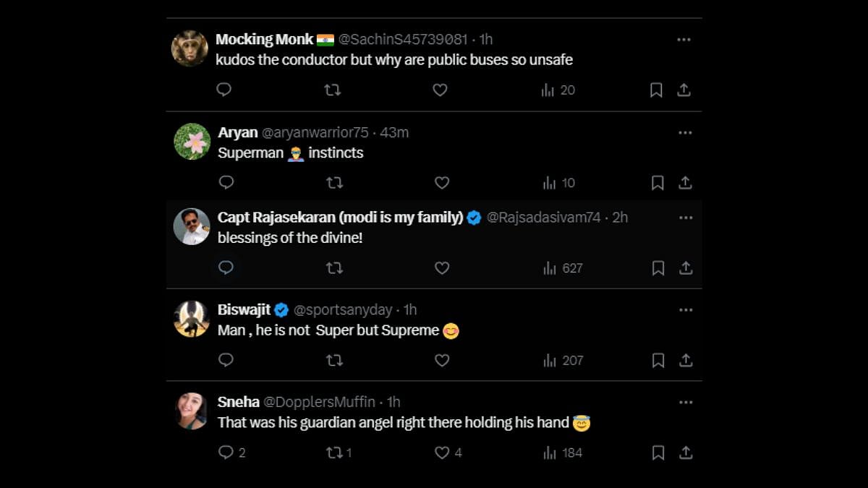Screen dimensions: 868x488
Task: Bookmark Capt Rajasekaran's blessings tweet
Action: (658, 268)
